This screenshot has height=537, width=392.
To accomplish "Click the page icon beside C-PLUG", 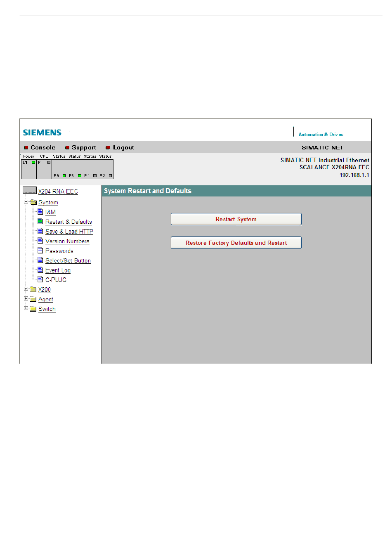I will (x=40, y=279).
